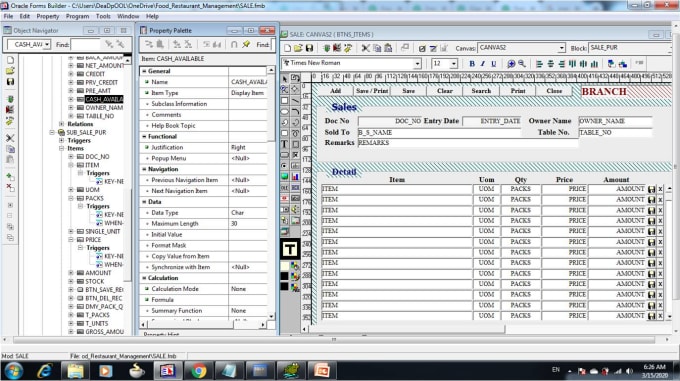Open the File menu
Viewport: 680px width, 381px height.
tap(8, 16)
